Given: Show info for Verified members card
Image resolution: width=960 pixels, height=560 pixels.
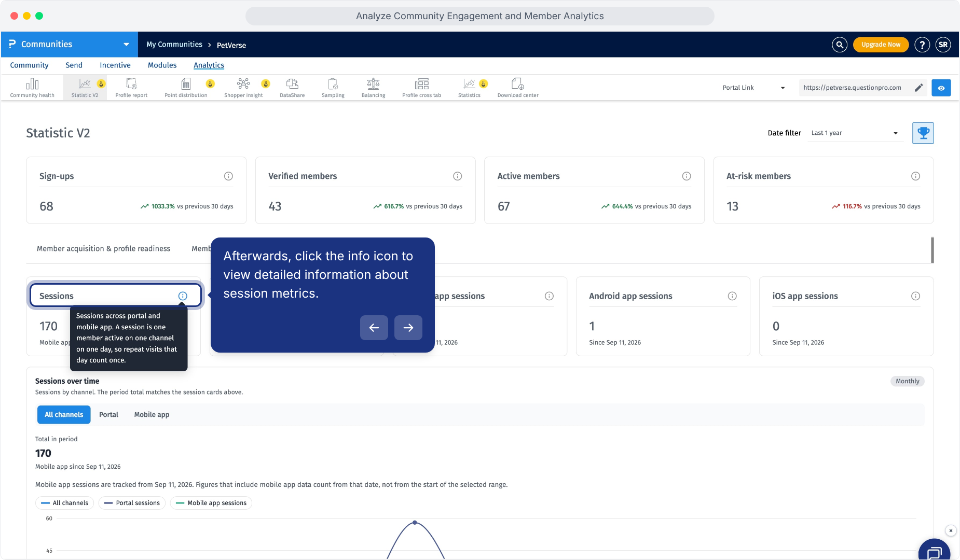Looking at the screenshot, I should pyautogui.click(x=458, y=176).
